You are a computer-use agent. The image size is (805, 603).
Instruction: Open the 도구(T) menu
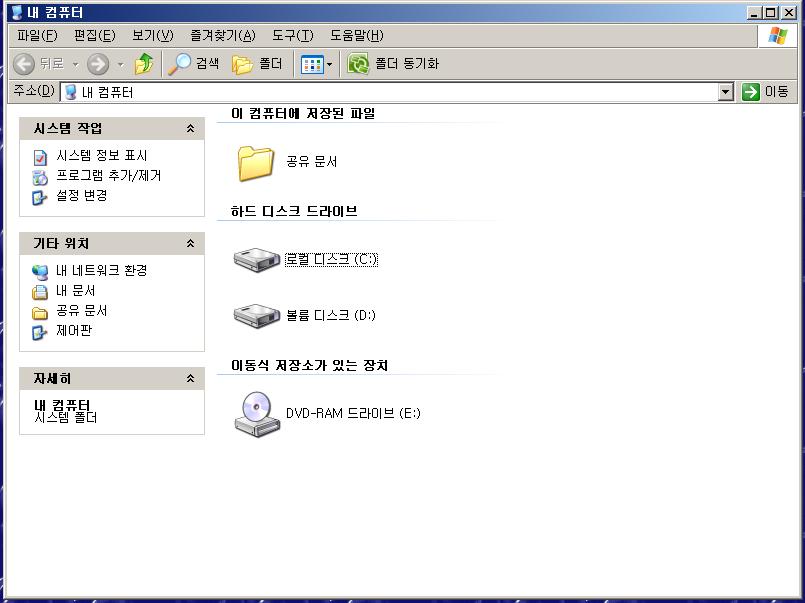pos(292,35)
